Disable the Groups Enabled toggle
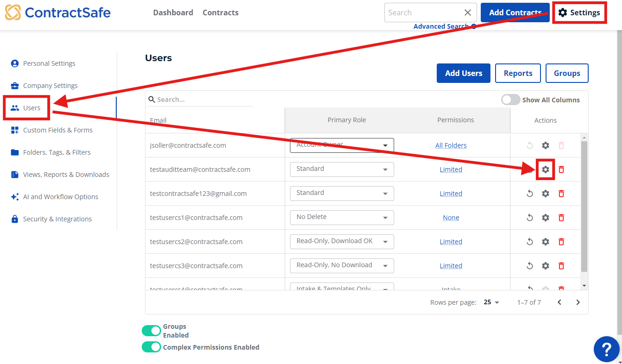This screenshot has height=364, width=622. pos(151,331)
